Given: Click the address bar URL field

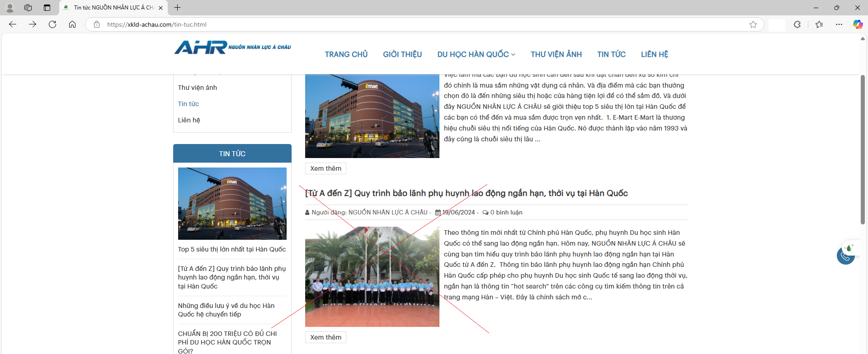Looking at the screenshot, I should pyautogui.click(x=425, y=24).
